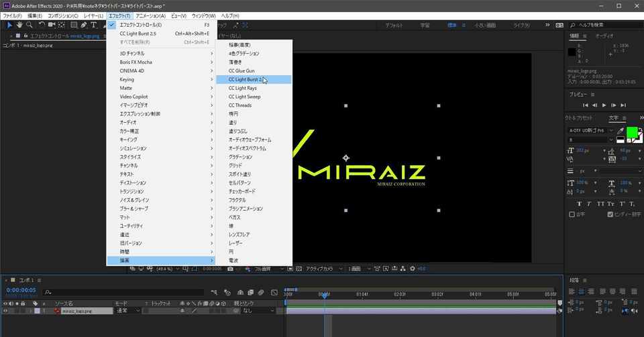The width and height of the screenshot is (644, 337).
Task: Open the Window menu
Action: click(x=204, y=15)
